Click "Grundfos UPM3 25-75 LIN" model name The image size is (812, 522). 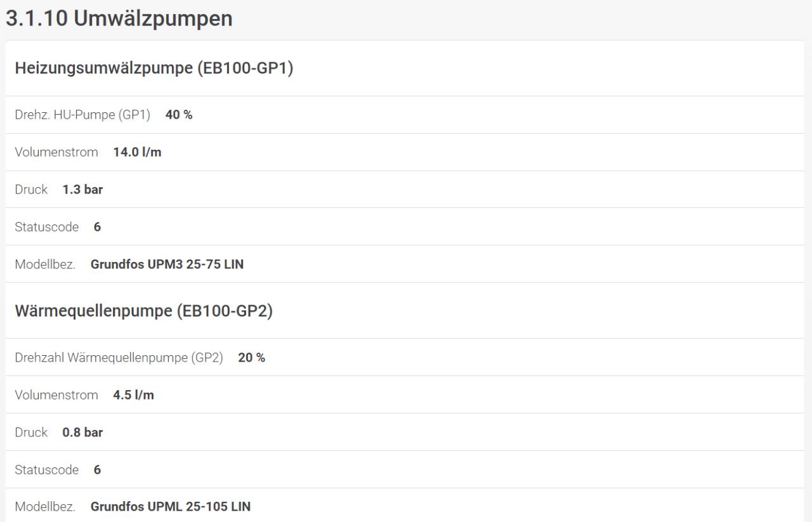point(167,264)
